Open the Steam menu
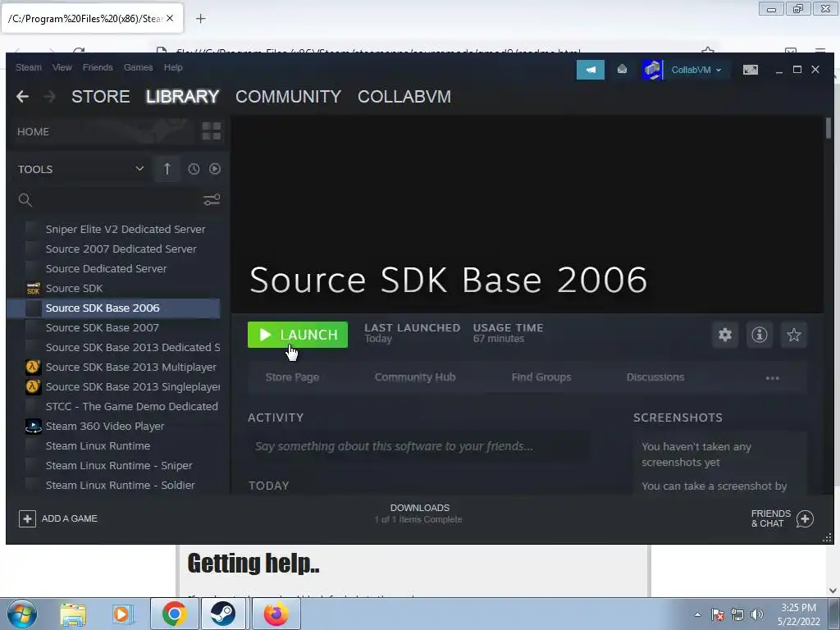Image resolution: width=840 pixels, height=630 pixels. (x=29, y=67)
